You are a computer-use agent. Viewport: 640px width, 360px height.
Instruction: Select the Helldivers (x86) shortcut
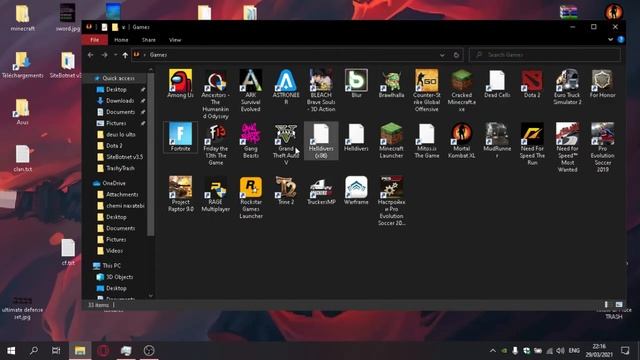(x=321, y=140)
